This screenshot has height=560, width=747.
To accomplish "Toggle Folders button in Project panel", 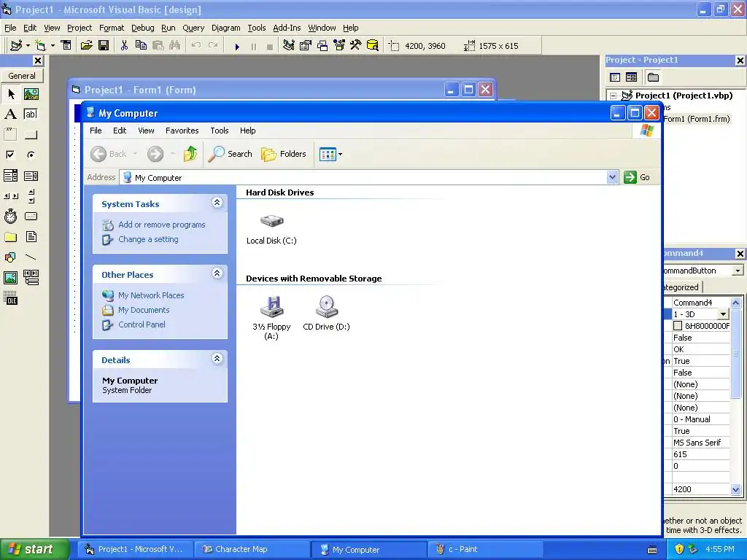I will [x=653, y=77].
